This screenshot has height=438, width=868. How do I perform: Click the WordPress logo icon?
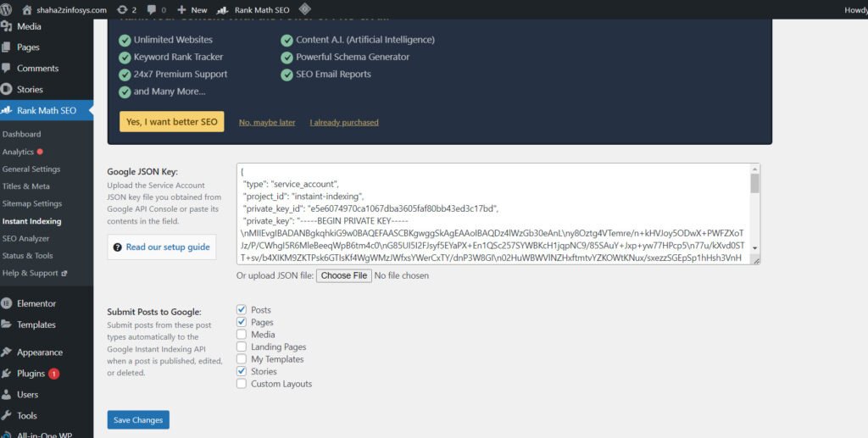pyautogui.click(x=6, y=9)
